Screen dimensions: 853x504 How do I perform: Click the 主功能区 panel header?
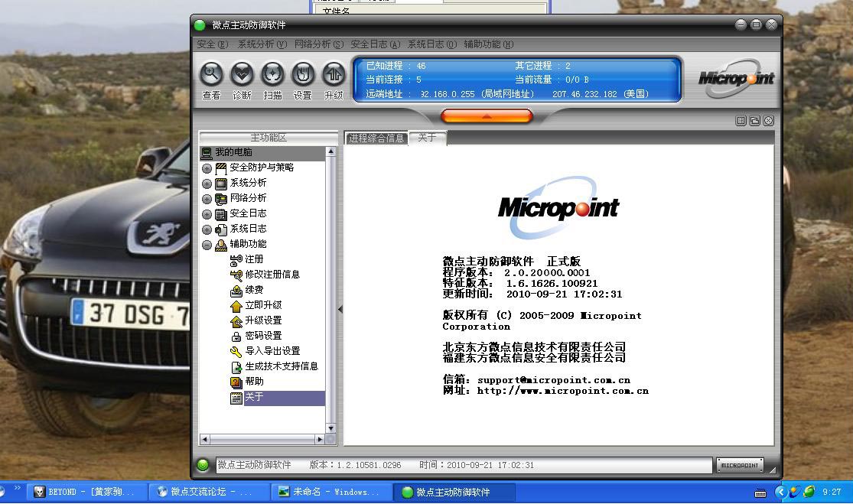[x=269, y=138]
